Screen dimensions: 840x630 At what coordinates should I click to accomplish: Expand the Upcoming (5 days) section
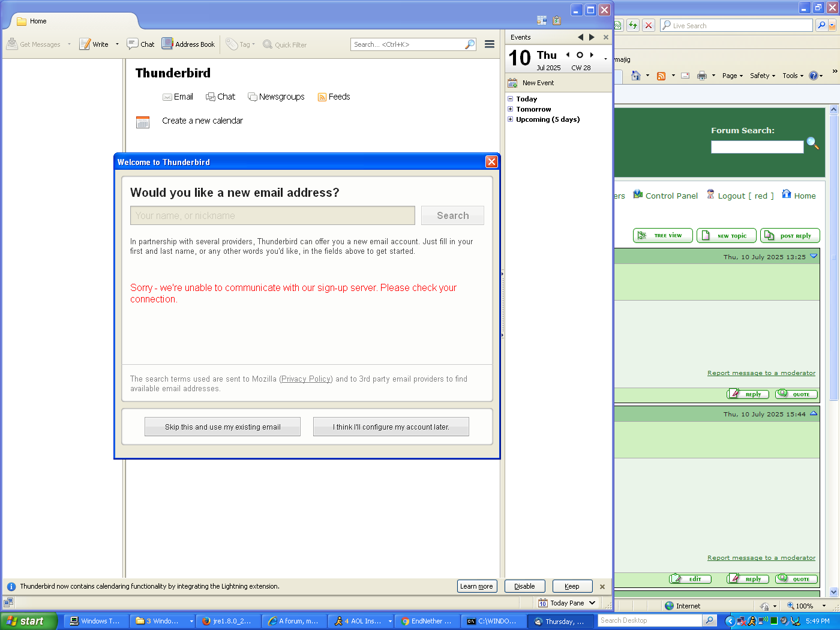tap(511, 119)
